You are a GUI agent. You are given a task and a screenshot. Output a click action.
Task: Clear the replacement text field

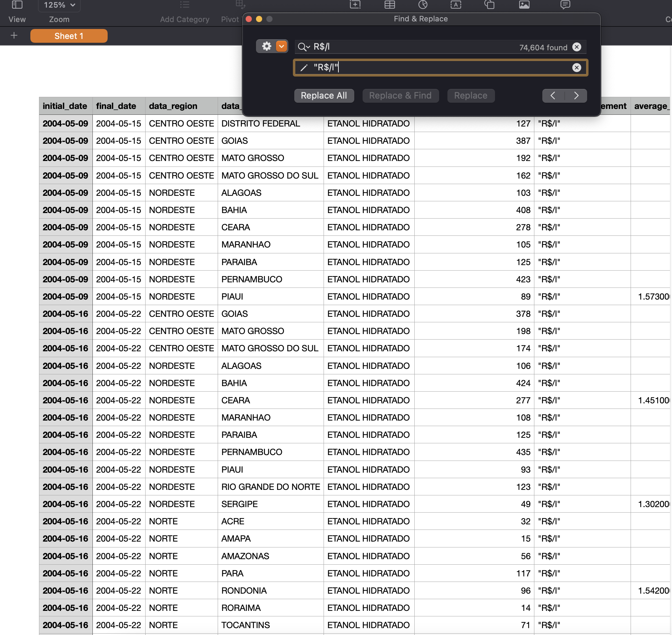point(577,68)
